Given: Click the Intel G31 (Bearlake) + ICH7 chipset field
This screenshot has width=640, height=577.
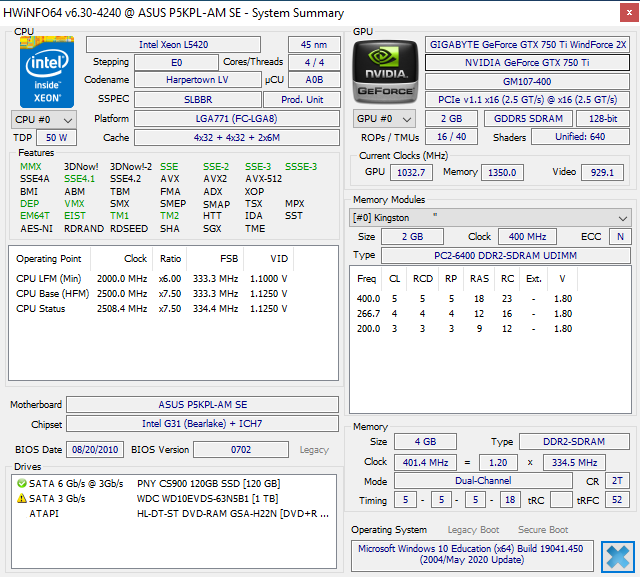Looking at the screenshot, I should point(202,424).
